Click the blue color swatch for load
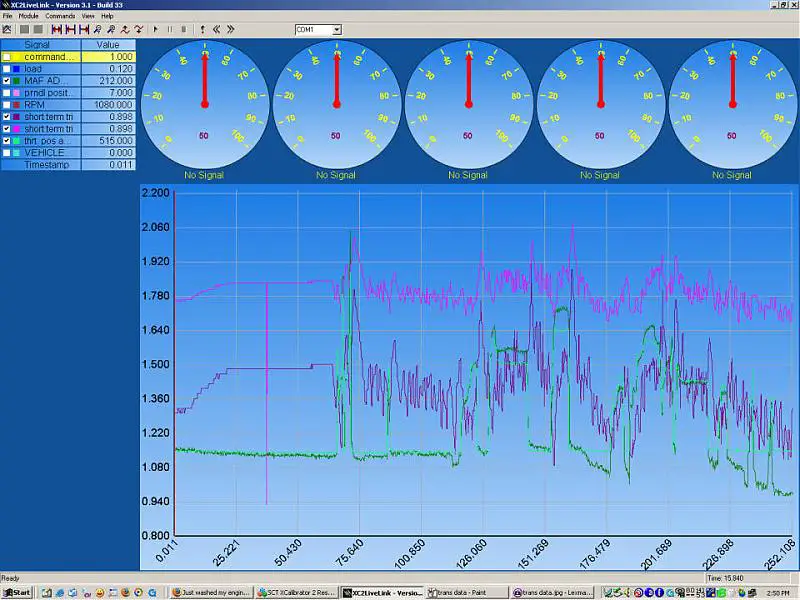Screen dimensions: 800x600 click(16, 69)
